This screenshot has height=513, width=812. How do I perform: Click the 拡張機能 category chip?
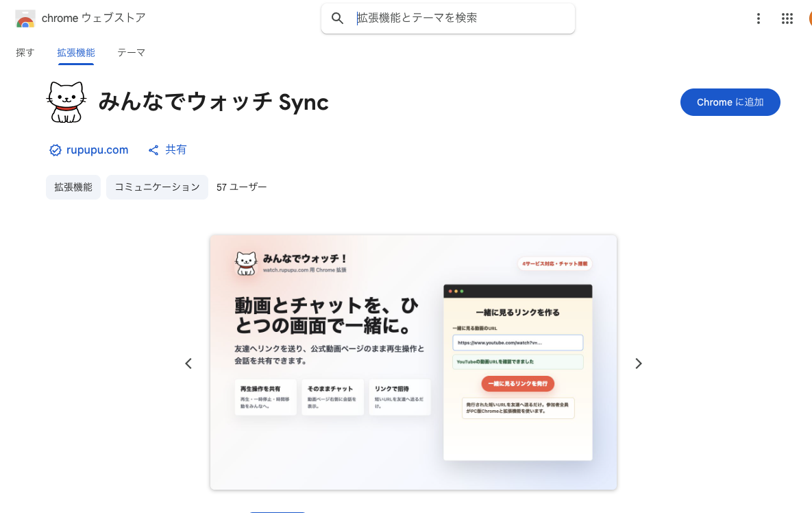(73, 187)
